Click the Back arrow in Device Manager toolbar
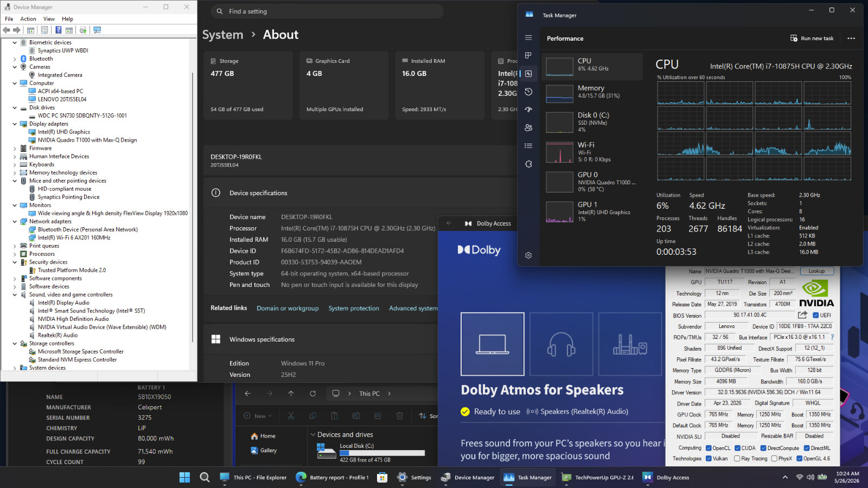868x488 pixels. [7, 30]
